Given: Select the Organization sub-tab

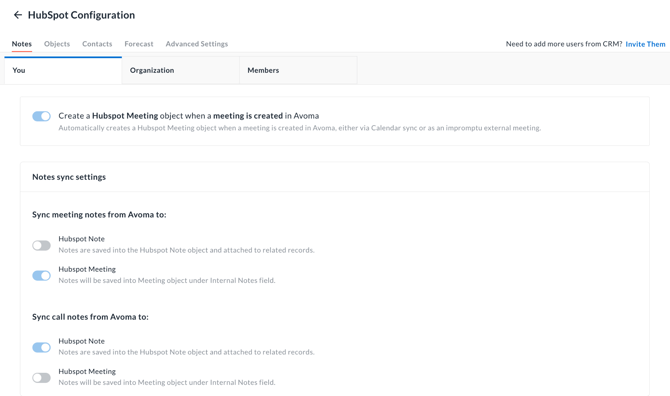Looking at the screenshot, I should point(180,70).
